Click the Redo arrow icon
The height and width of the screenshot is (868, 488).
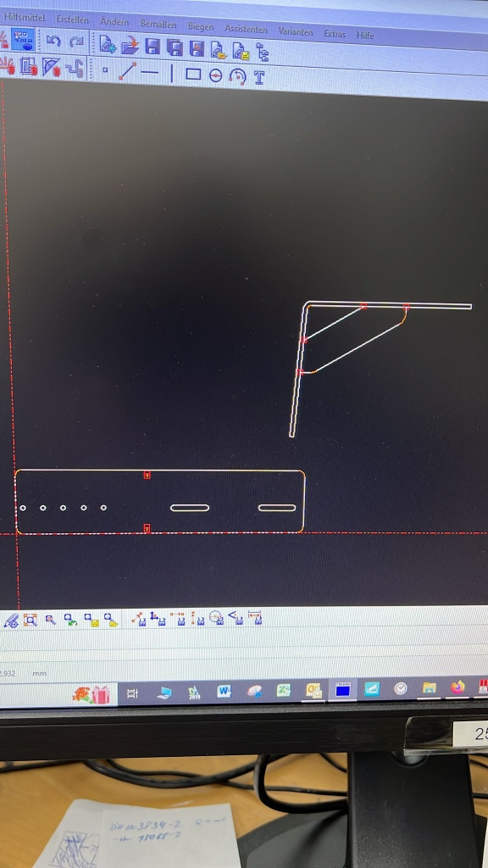(x=76, y=42)
